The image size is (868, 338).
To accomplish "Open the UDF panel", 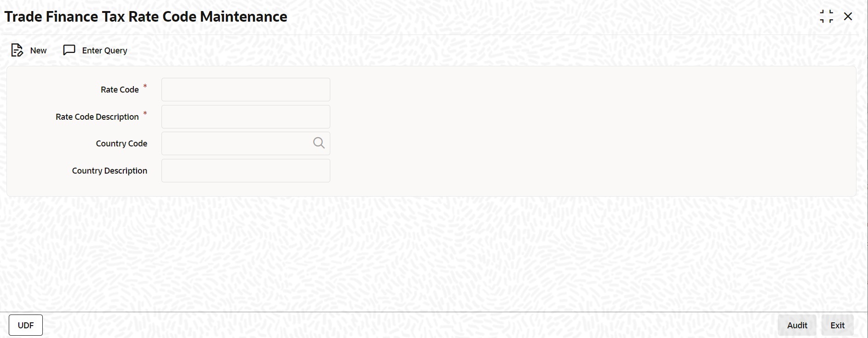I will click(x=25, y=325).
